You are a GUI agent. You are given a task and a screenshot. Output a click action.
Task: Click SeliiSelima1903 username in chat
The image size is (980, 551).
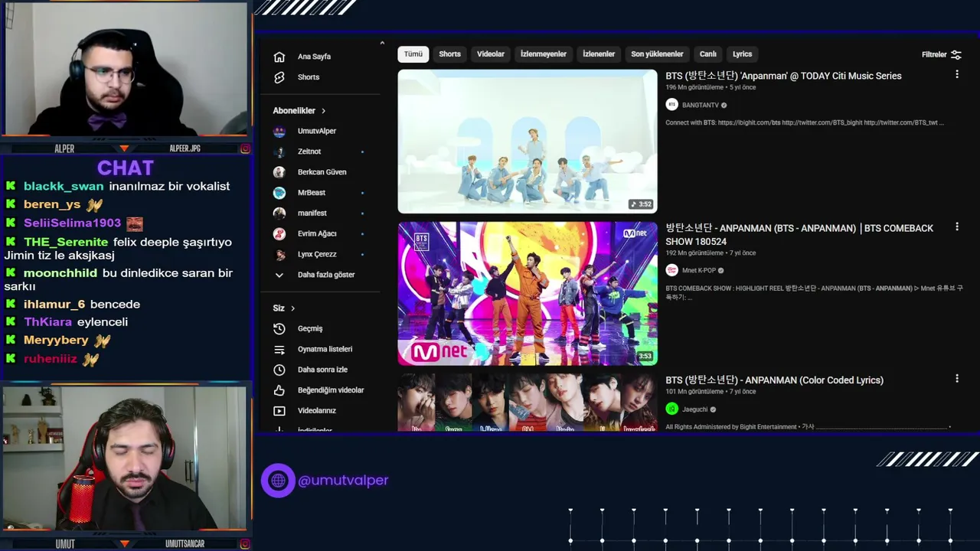click(x=72, y=223)
